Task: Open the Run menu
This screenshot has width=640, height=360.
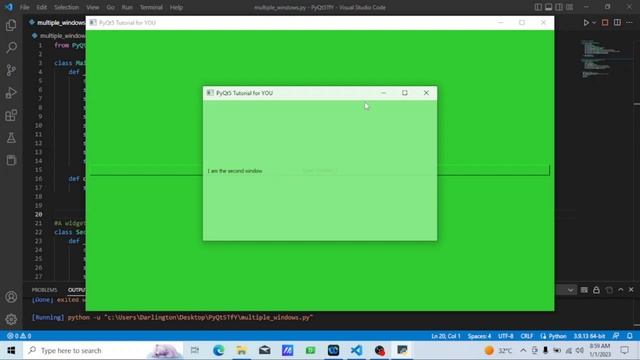Action: tap(127, 7)
